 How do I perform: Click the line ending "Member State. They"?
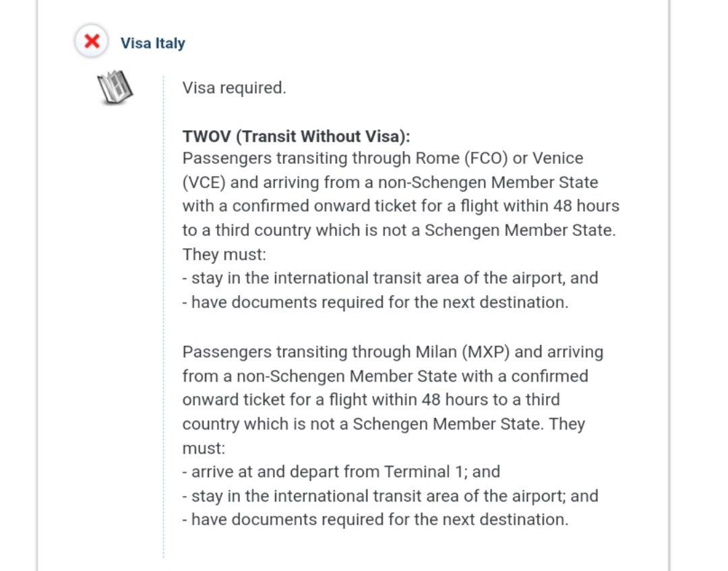click(384, 424)
